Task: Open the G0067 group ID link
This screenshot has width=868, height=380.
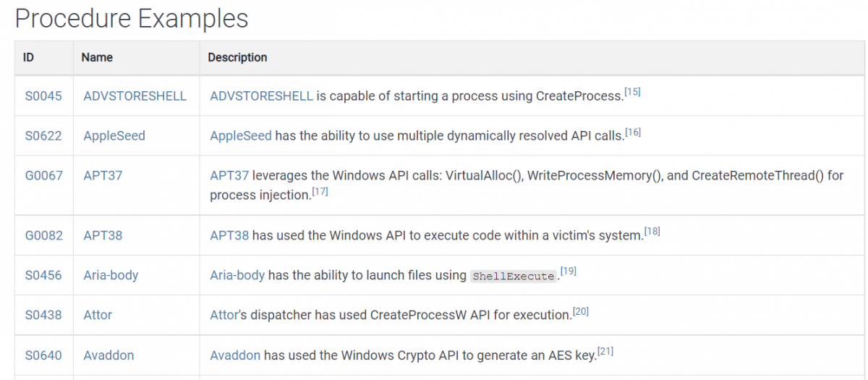Action: click(x=44, y=176)
